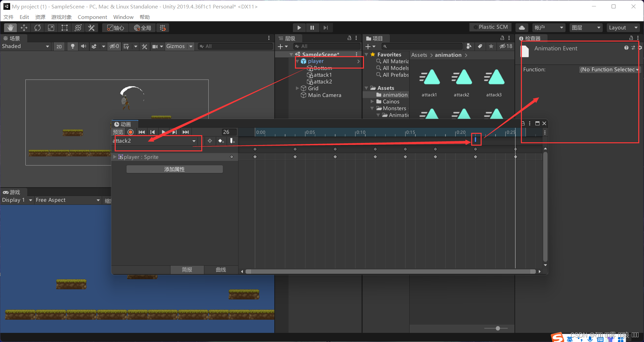Toggle grid snapping icon

163,28
